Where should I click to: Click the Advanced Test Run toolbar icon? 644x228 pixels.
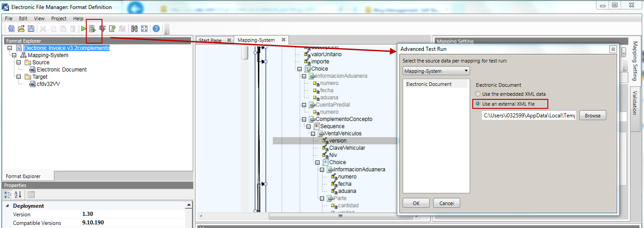pyautogui.click(x=93, y=29)
